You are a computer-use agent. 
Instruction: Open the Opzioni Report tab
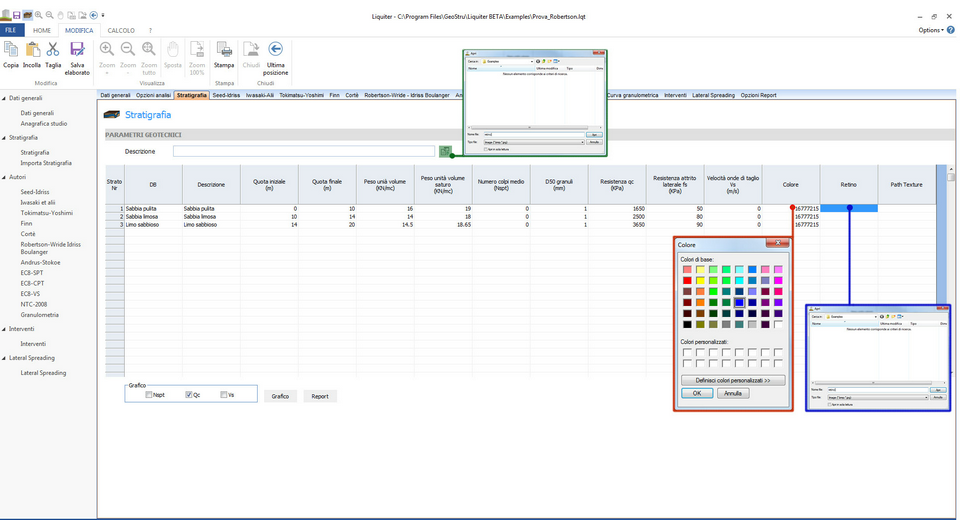pos(758,95)
